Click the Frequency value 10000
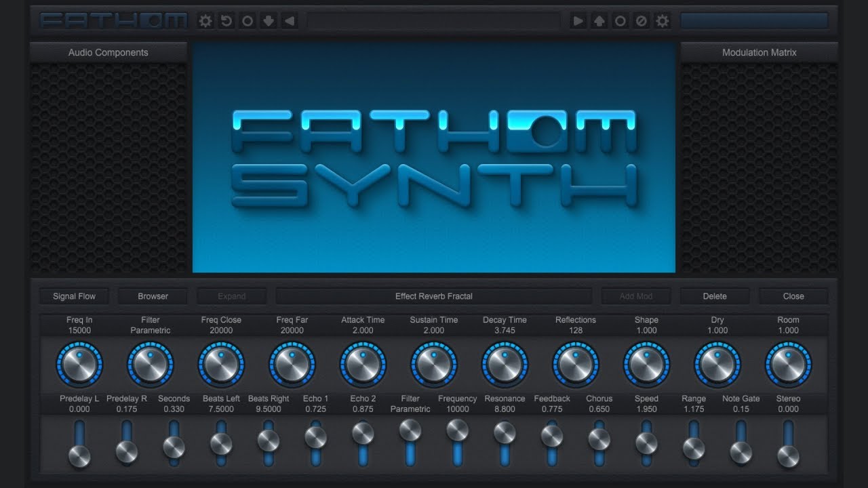The image size is (868, 488). (458, 409)
